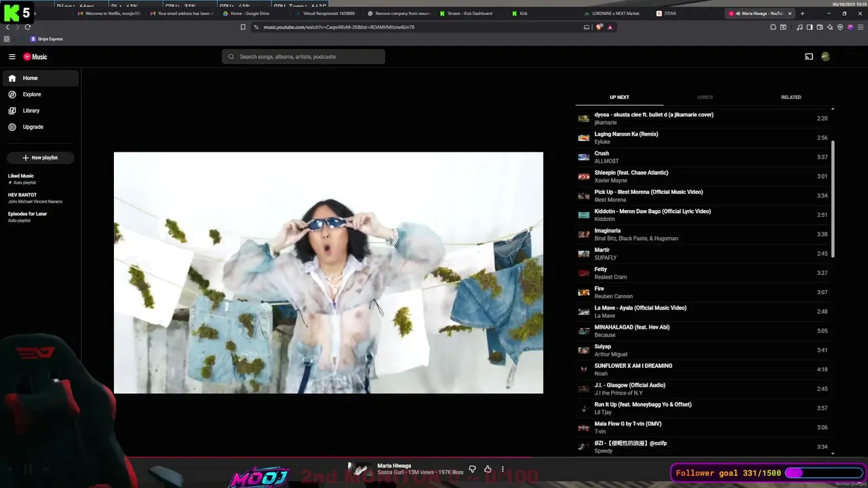Switch to the LYRICS tab
This screenshot has width=868, height=488.
705,97
